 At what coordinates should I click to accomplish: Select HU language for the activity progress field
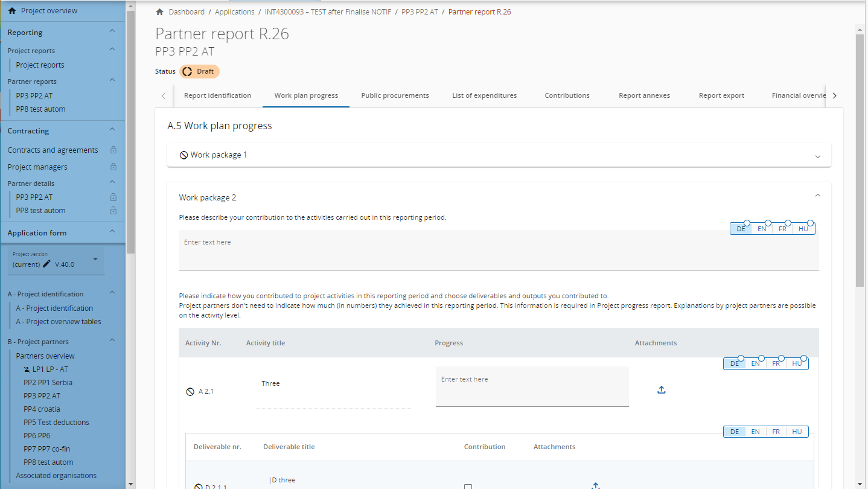(x=797, y=363)
